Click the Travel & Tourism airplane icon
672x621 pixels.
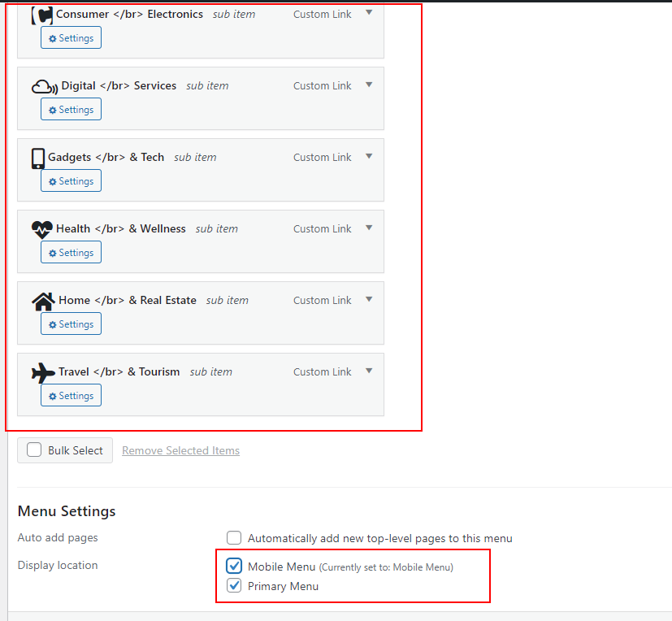click(x=43, y=373)
